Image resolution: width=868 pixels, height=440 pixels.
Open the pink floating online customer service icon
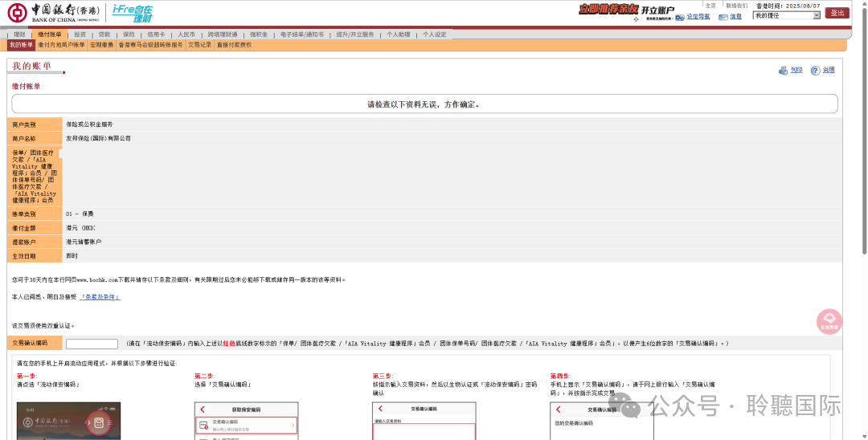click(829, 321)
